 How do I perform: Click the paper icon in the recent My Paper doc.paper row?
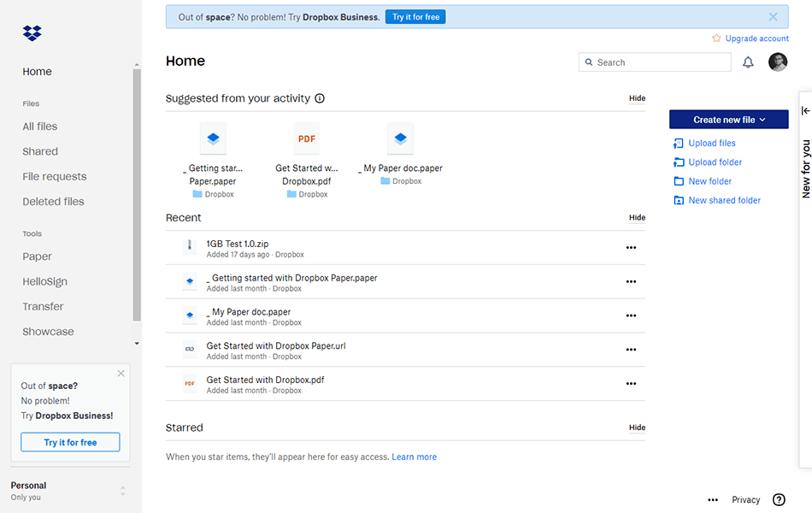tap(190, 315)
